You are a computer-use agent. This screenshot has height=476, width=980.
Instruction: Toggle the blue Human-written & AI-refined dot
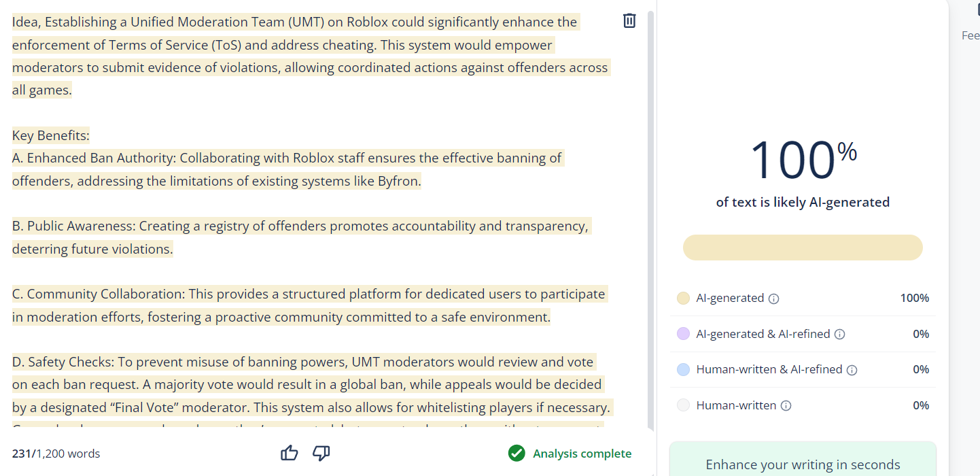click(684, 369)
